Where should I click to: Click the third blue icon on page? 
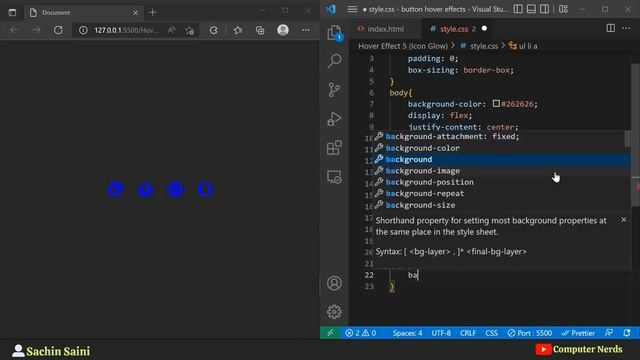pos(176,189)
